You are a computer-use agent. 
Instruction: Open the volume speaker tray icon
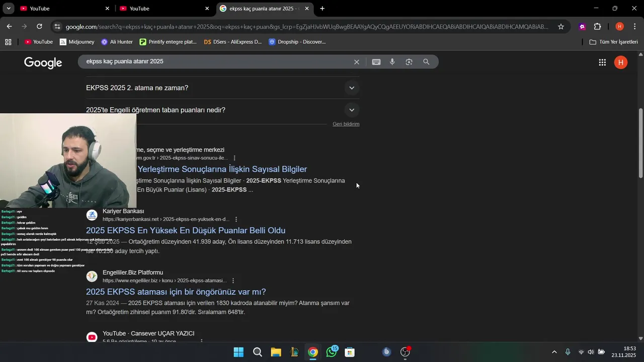click(591, 352)
